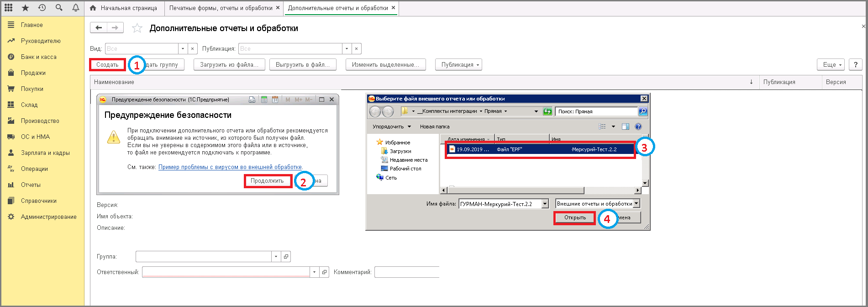Expand the Ответственный field dropdown arrow
This screenshot has width=868, height=307.
pos(314,272)
